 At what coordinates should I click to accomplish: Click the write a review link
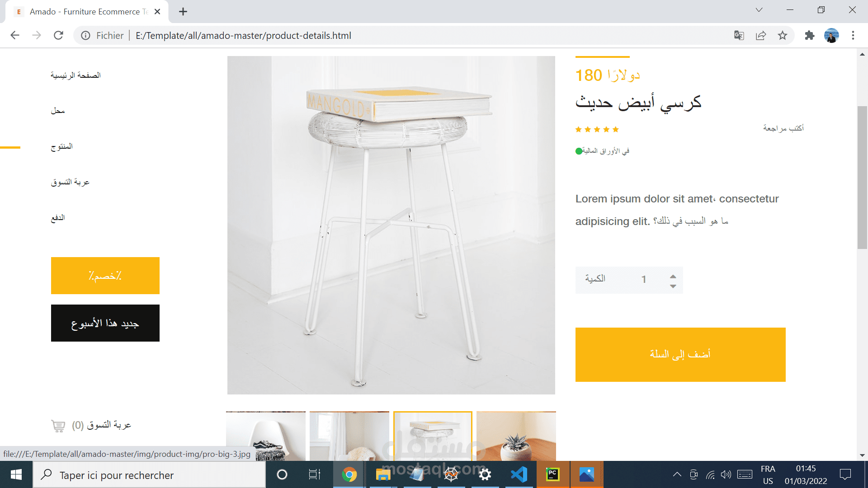(x=783, y=128)
